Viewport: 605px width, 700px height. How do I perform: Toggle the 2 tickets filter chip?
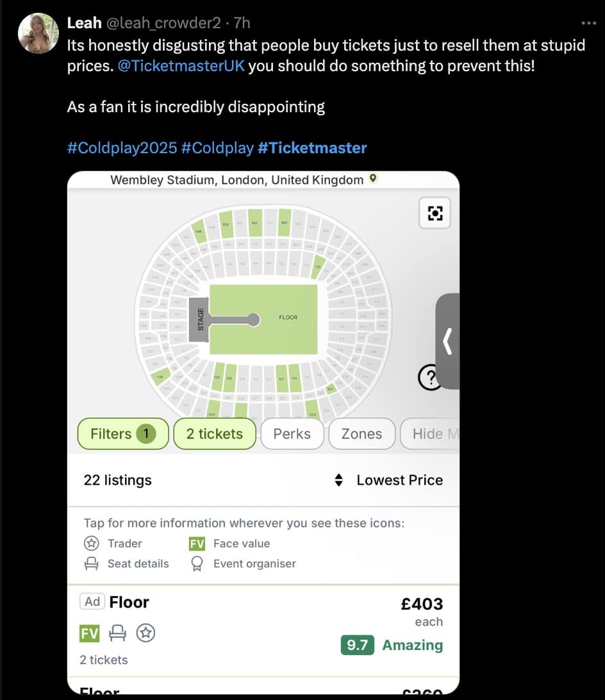coord(215,433)
